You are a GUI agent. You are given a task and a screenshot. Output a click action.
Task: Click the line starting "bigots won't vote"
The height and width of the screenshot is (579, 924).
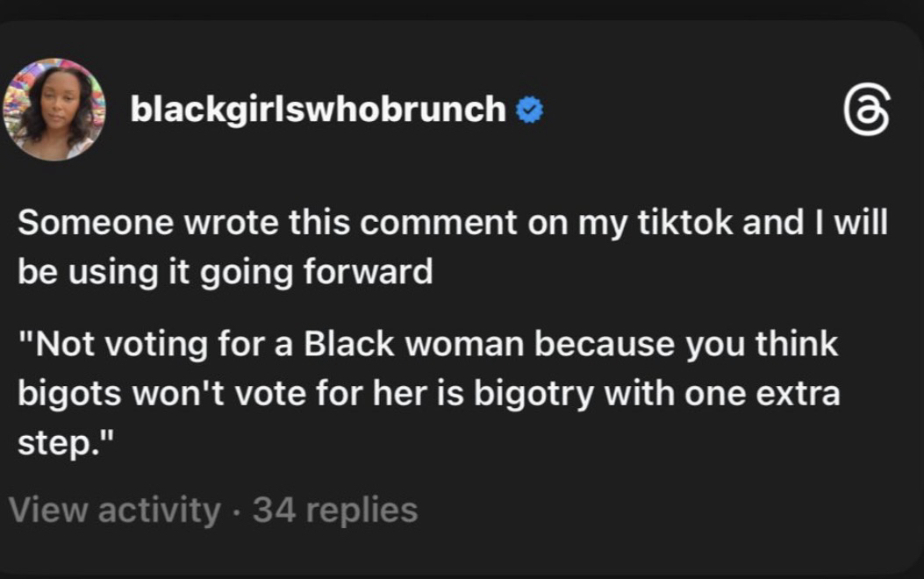click(x=429, y=392)
